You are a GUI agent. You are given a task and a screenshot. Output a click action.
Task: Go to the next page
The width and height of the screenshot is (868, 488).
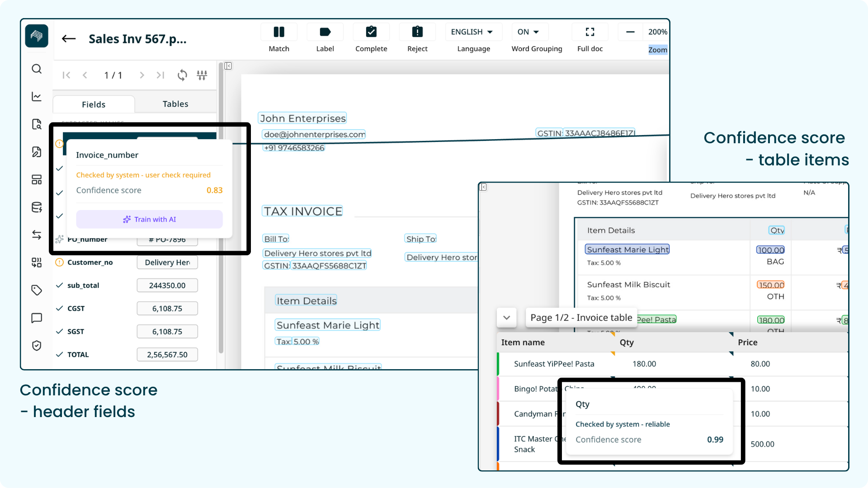142,75
